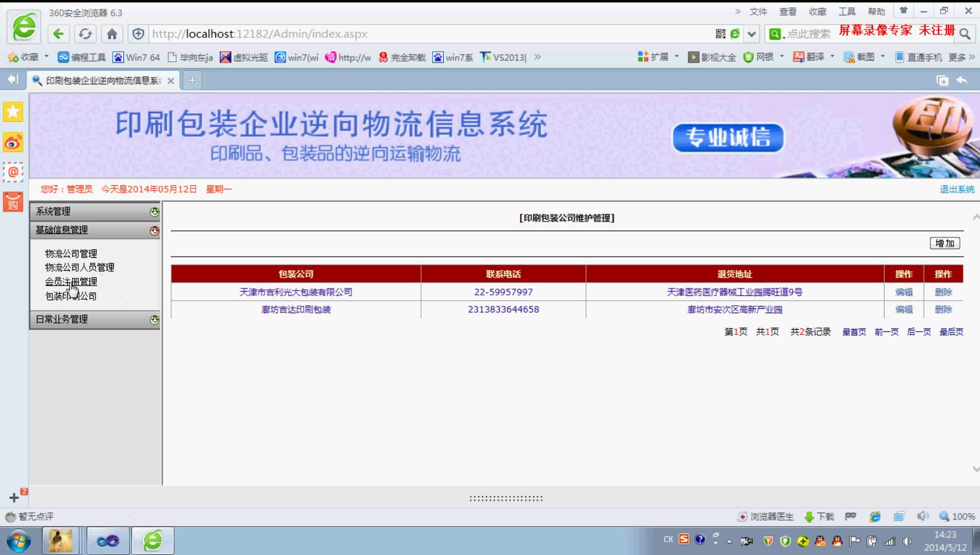The image size is (980, 555).
Task: Open a new tab with plus button
Action: [192, 80]
